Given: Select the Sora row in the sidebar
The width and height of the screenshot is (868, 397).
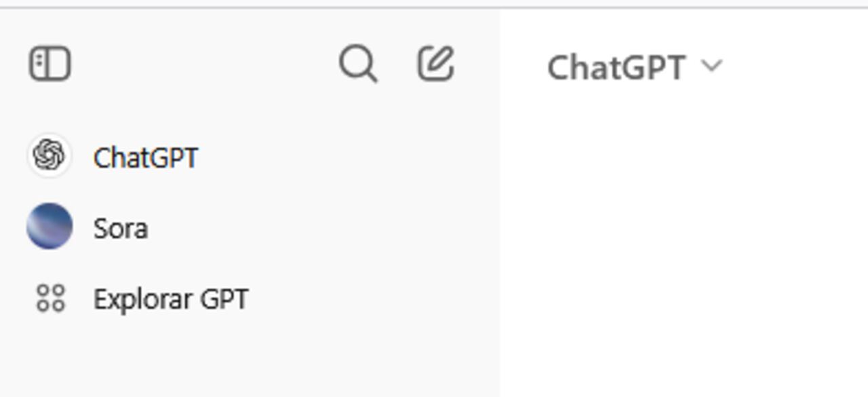Looking at the screenshot, I should (203, 227).
